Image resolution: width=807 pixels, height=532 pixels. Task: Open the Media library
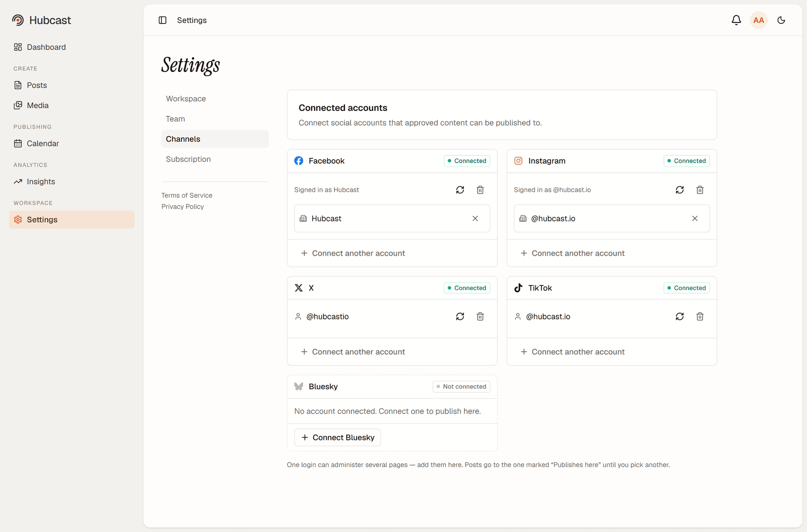pos(72,105)
